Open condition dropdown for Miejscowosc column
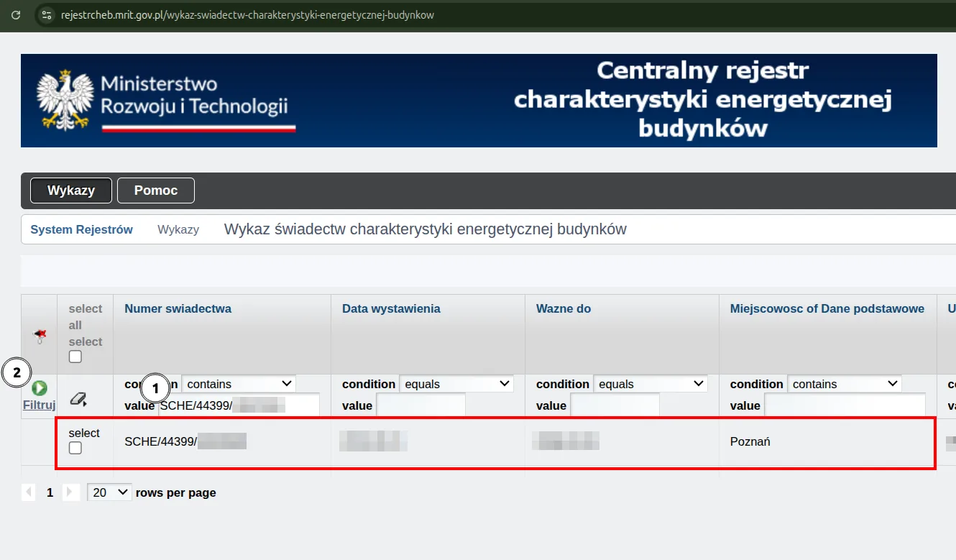 [x=845, y=384]
